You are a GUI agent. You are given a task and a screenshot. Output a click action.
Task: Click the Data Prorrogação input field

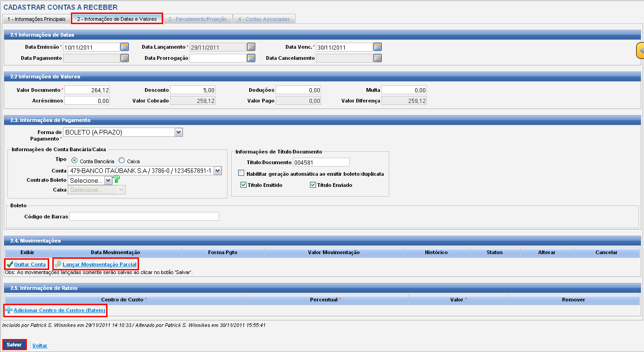click(218, 58)
